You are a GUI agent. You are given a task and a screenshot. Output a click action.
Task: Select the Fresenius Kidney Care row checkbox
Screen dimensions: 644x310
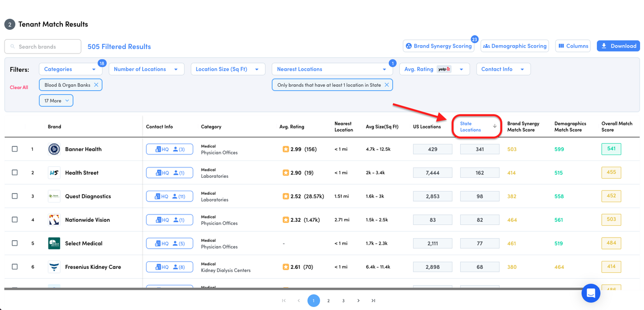(x=14, y=267)
